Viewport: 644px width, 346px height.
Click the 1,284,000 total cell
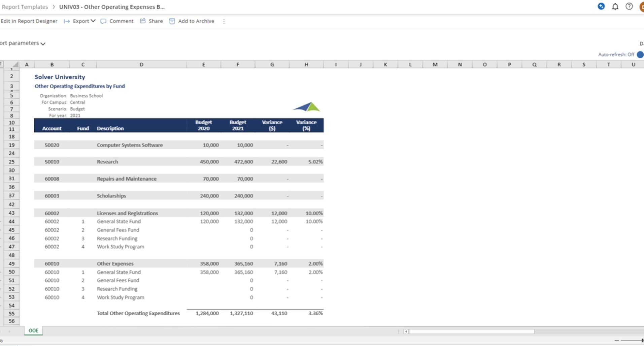tap(207, 313)
